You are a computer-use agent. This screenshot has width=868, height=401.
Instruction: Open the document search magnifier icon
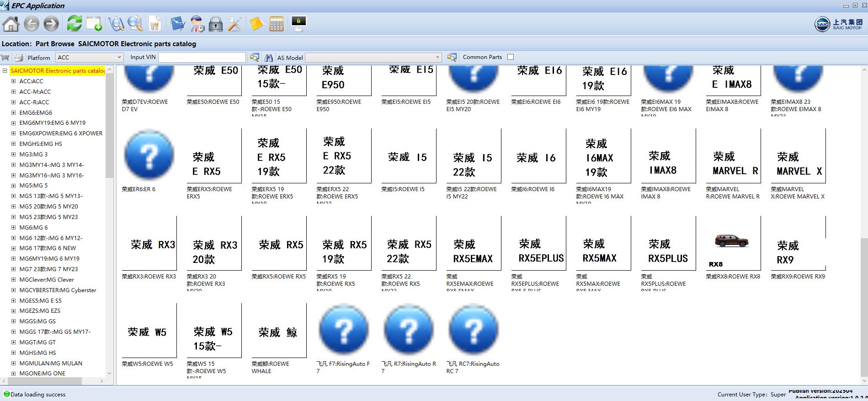135,24
